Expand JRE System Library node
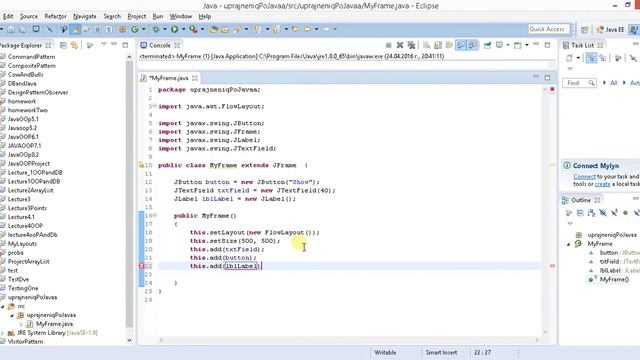The width and height of the screenshot is (640, 360). pos(3,333)
